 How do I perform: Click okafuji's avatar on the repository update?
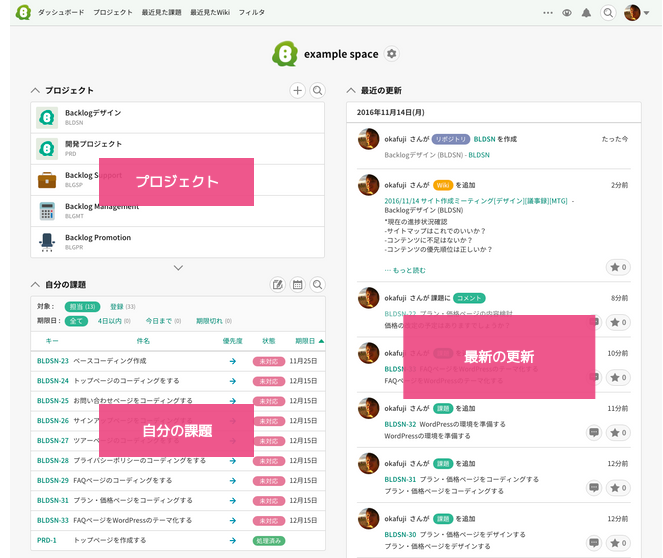click(x=369, y=139)
